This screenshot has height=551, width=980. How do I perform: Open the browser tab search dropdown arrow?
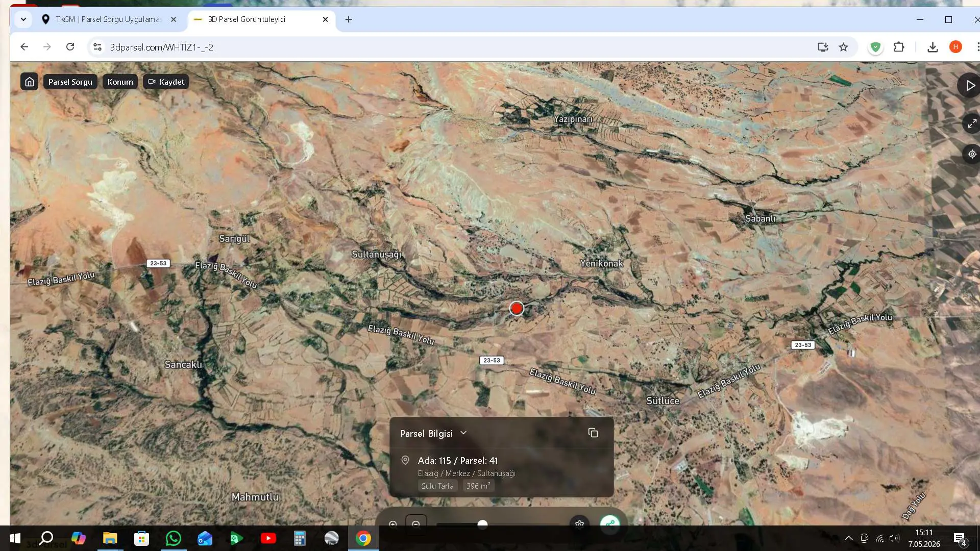pyautogui.click(x=23, y=19)
